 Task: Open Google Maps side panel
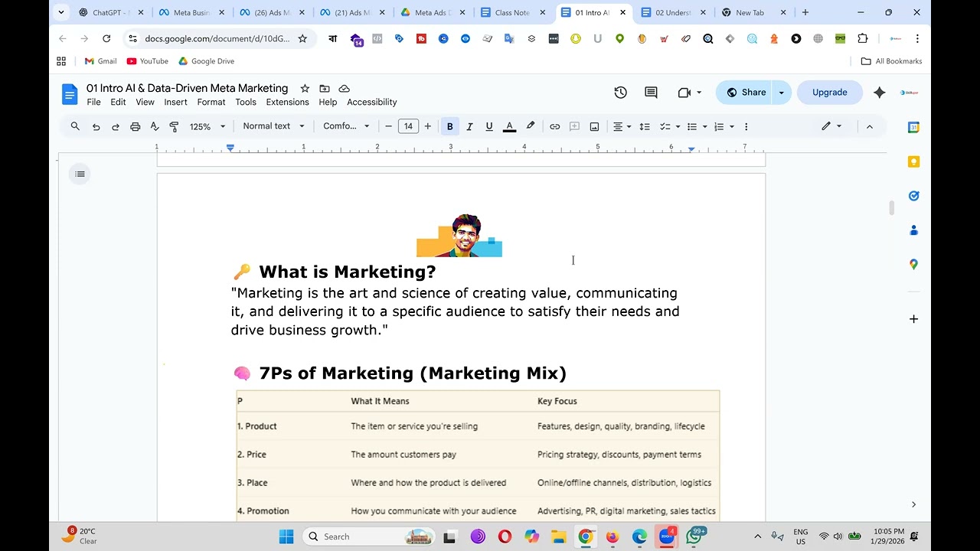click(913, 264)
